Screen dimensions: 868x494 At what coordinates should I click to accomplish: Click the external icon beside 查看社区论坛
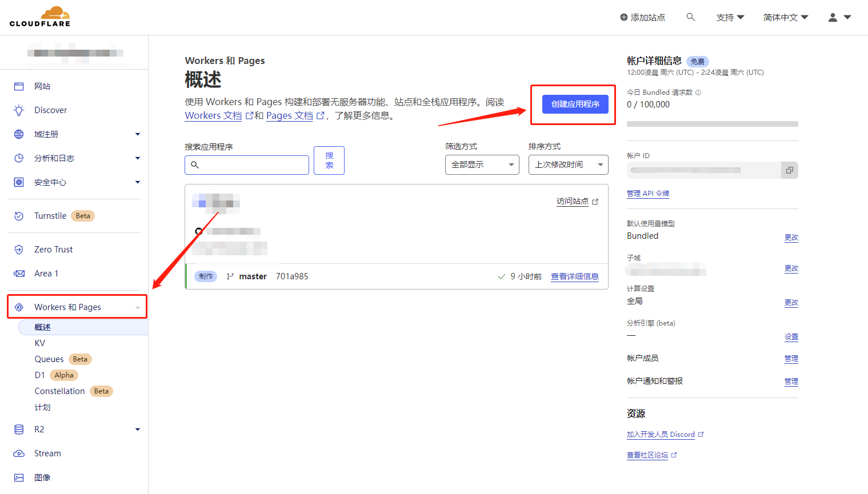pos(674,455)
